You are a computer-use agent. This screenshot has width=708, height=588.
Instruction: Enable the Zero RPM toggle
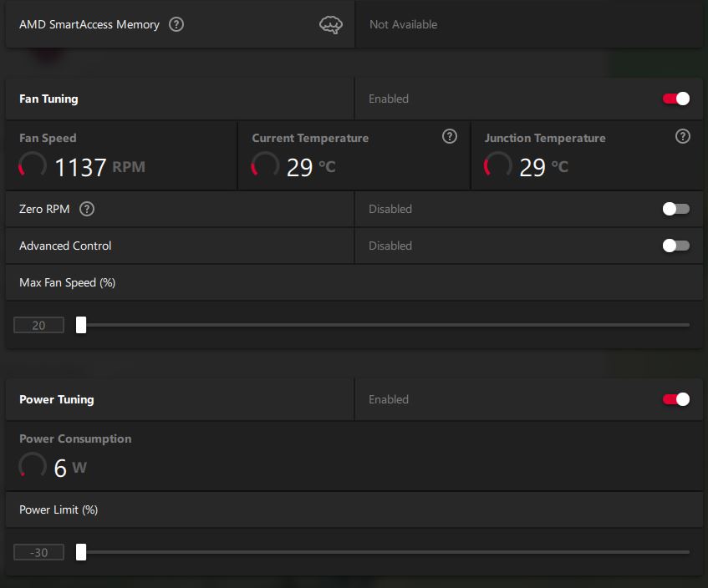coord(676,209)
